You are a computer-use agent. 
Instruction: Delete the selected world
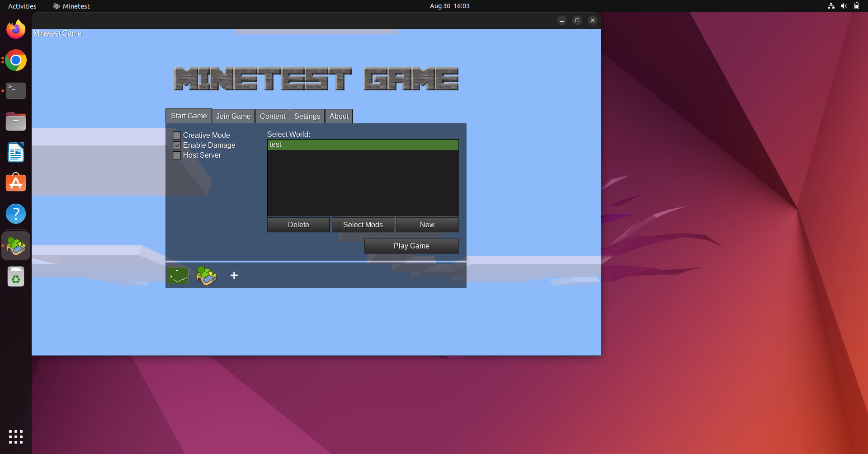298,225
